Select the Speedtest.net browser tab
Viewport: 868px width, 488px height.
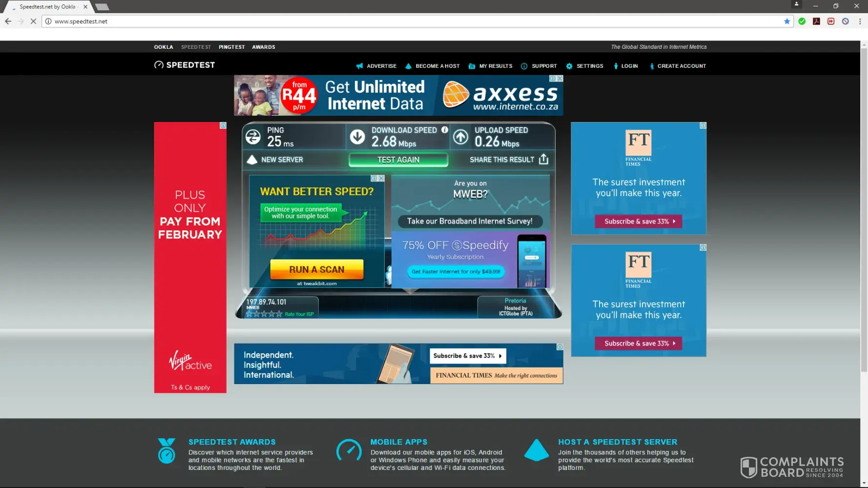click(x=48, y=7)
